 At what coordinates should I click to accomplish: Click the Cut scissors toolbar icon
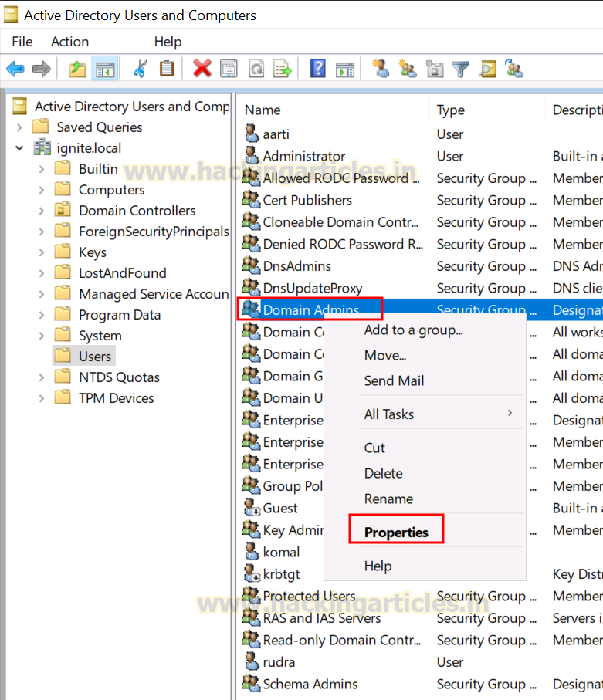pyautogui.click(x=140, y=69)
